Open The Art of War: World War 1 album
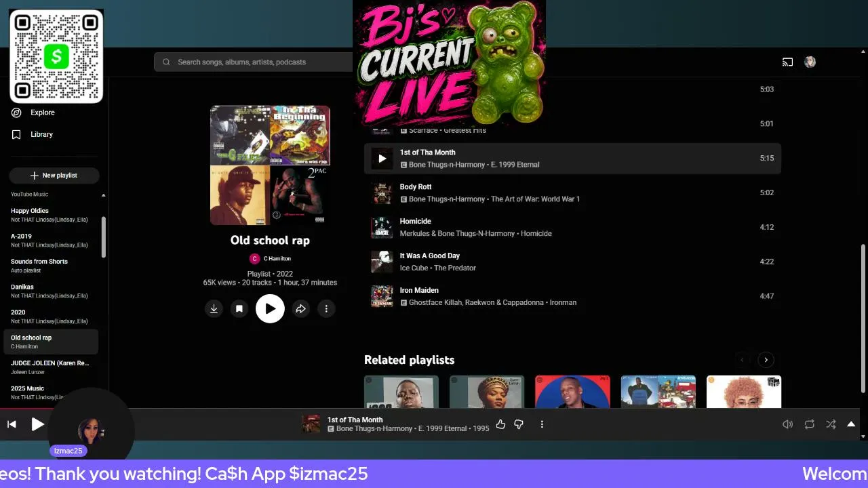Image resolution: width=868 pixels, height=488 pixels. (x=536, y=199)
